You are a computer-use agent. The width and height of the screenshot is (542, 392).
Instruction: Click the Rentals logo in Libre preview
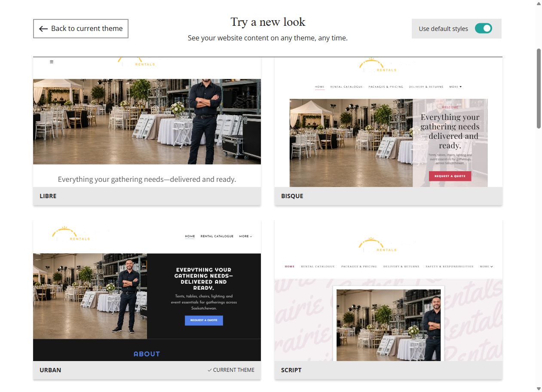pos(137,61)
